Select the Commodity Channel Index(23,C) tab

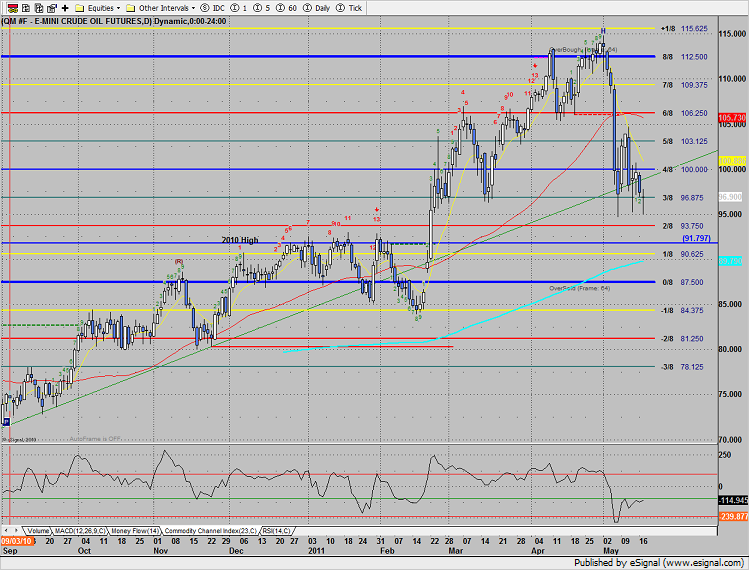(x=211, y=530)
